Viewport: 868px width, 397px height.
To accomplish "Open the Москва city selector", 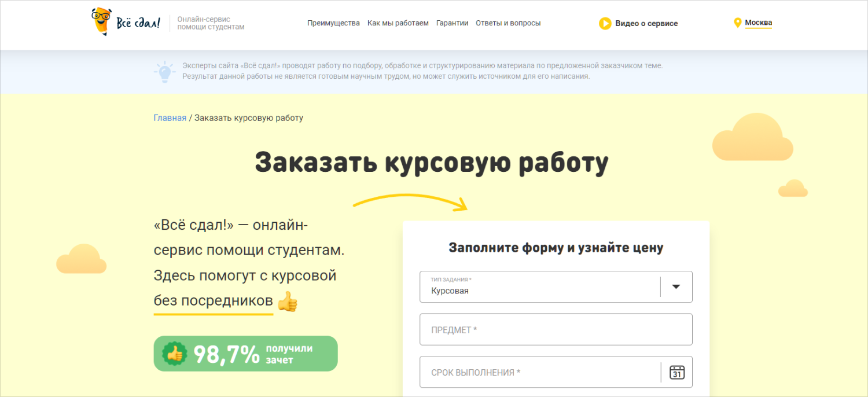I will tap(758, 23).
